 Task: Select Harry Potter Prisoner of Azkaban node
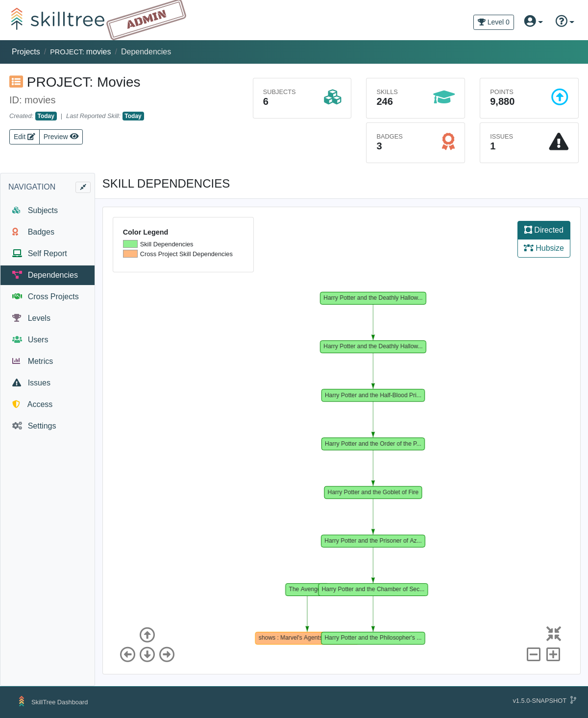click(x=373, y=541)
